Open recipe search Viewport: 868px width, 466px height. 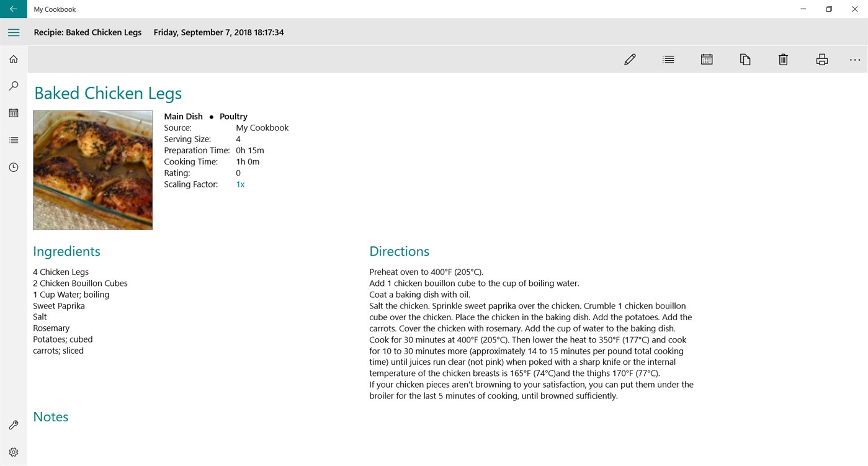13,86
